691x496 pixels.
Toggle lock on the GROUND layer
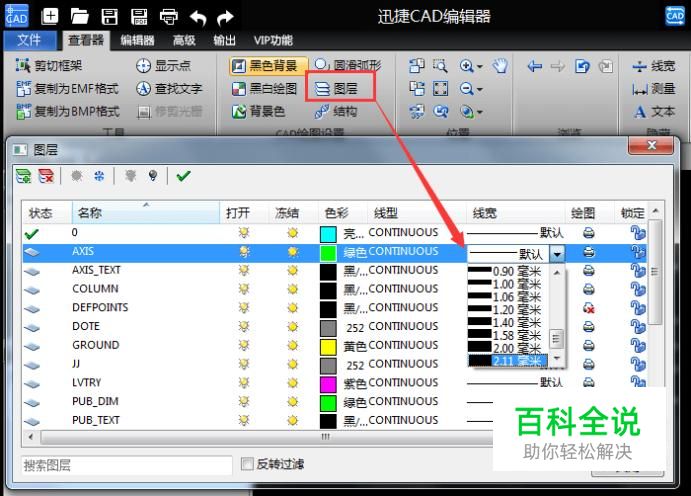[637, 345]
